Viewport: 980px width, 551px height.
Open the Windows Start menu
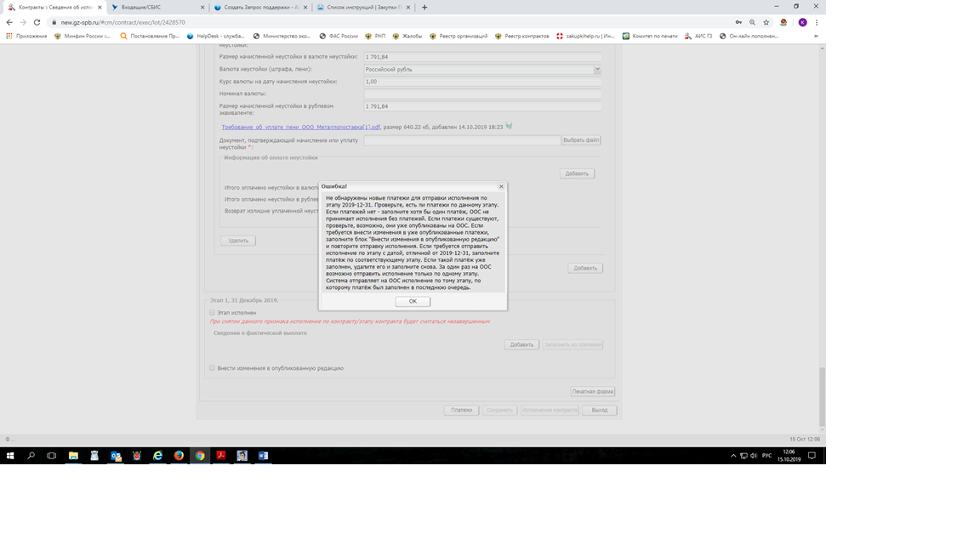pos(10,456)
